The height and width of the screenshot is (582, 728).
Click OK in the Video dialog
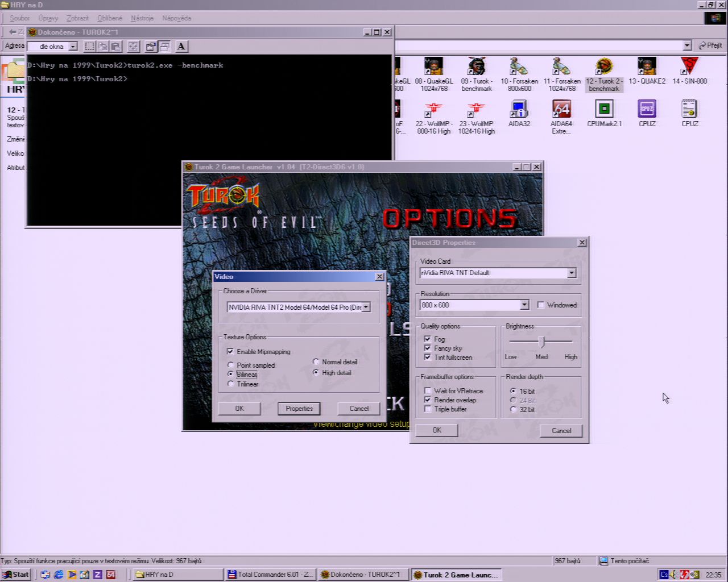239,409
